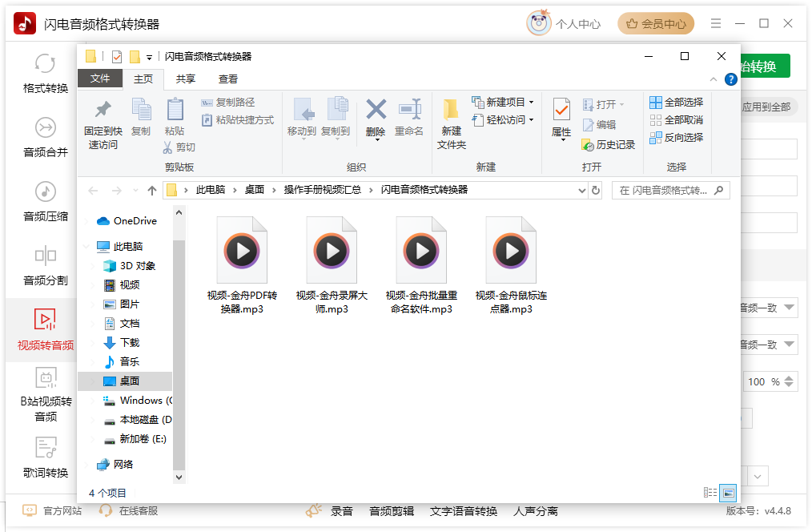Switch to the 共享 ribbon tab
This screenshot has width=812, height=532.
(x=186, y=79)
